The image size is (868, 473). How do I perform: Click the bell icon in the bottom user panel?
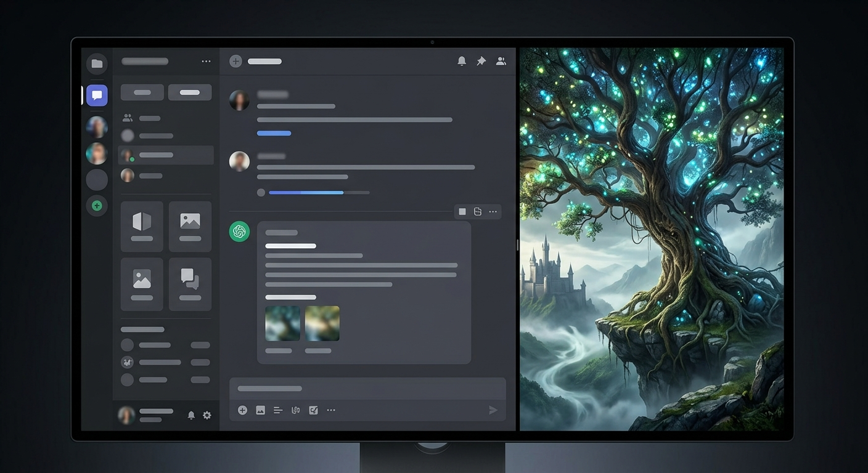(191, 415)
